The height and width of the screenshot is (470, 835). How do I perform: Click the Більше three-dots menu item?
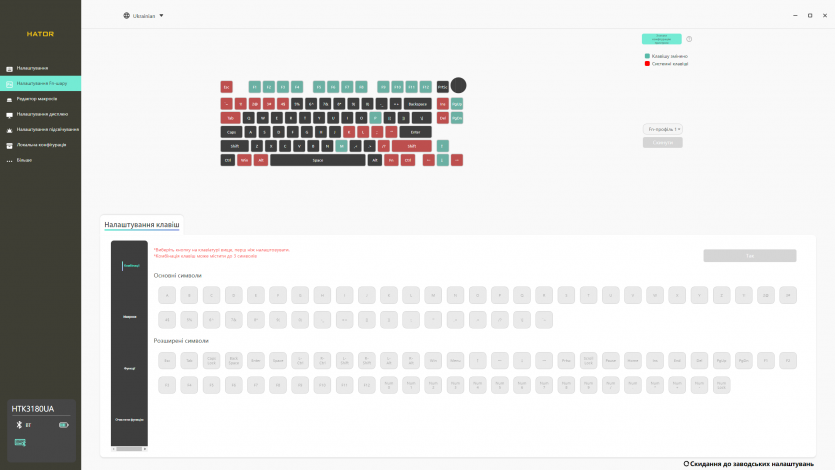point(24,159)
